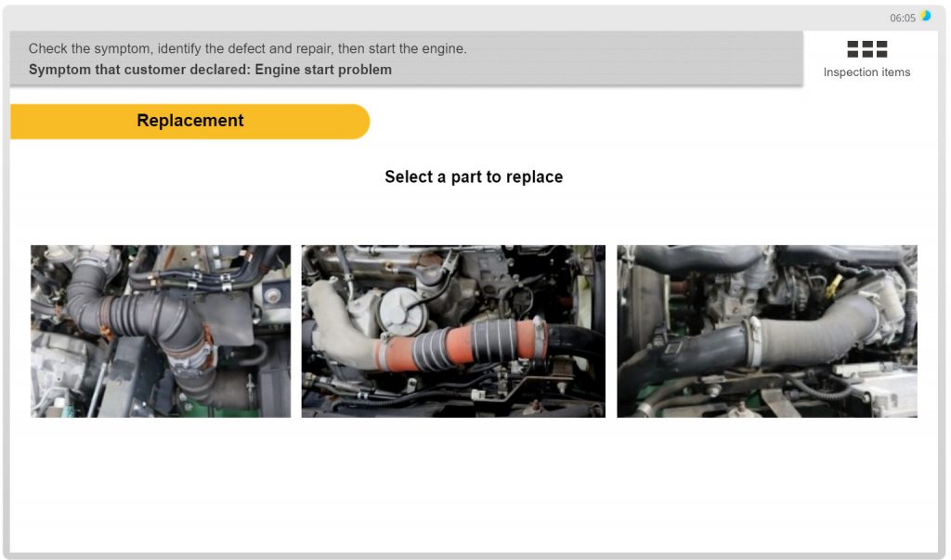Select left photo with black corrugated hose
The height and width of the screenshot is (560, 951).
coord(160,331)
